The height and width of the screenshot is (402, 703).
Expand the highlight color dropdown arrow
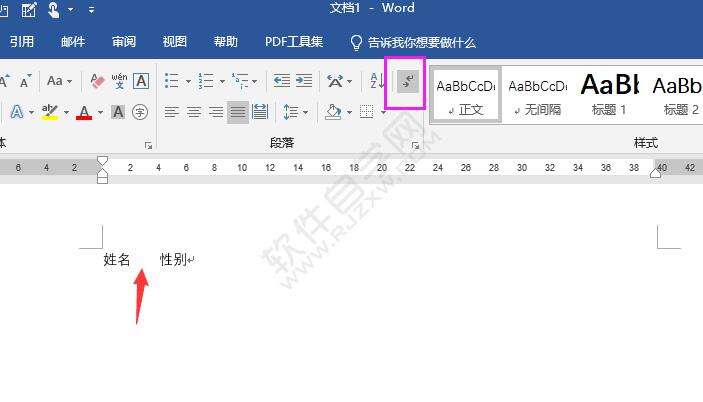tap(66, 112)
